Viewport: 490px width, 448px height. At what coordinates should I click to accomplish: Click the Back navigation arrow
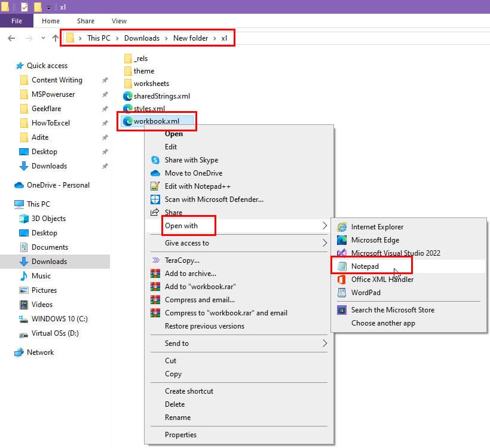(11, 38)
